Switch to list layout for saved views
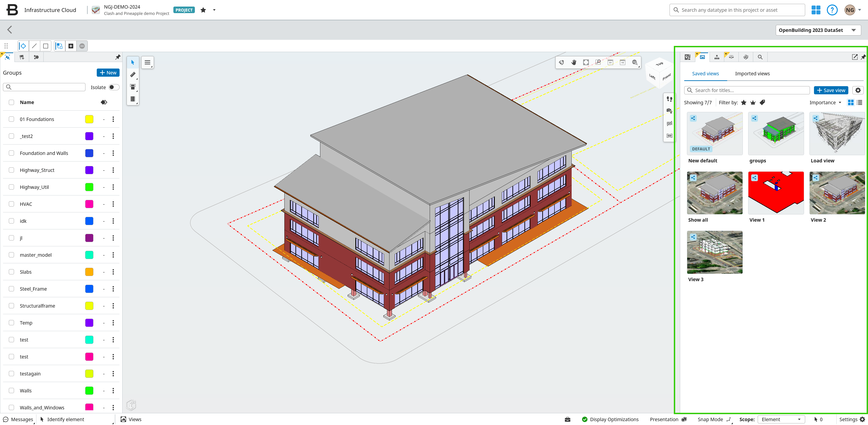The width and height of the screenshot is (868, 425). tap(860, 102)
